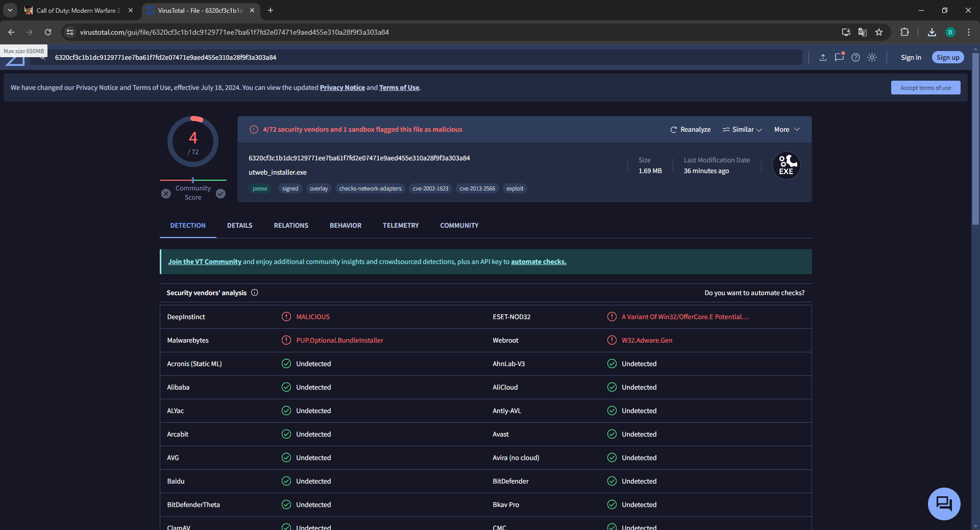Image resolution: width=980 pixels, height=530 pixels.
Task: Open the tab search dropdown arrow
Action: 10,10
